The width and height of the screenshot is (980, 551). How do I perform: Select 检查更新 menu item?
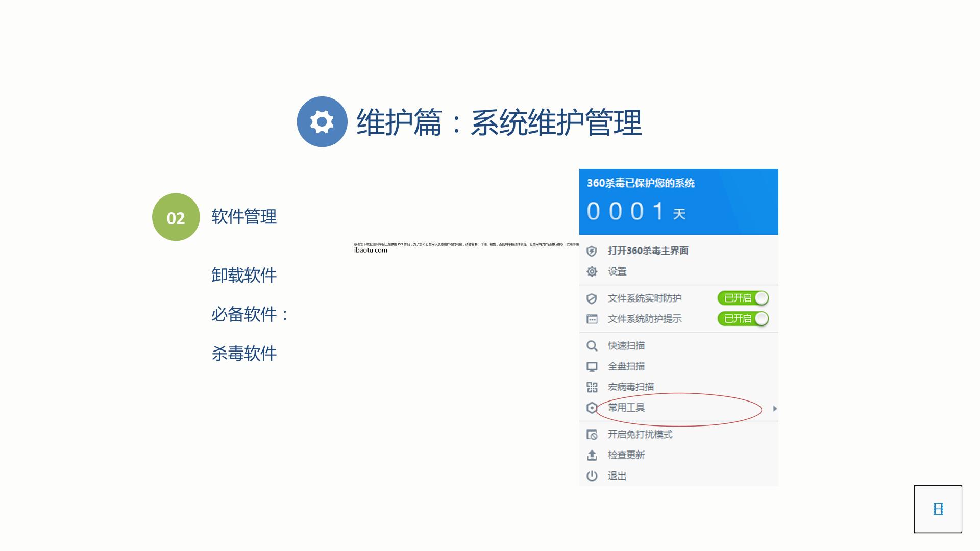[x=679, y=455]
